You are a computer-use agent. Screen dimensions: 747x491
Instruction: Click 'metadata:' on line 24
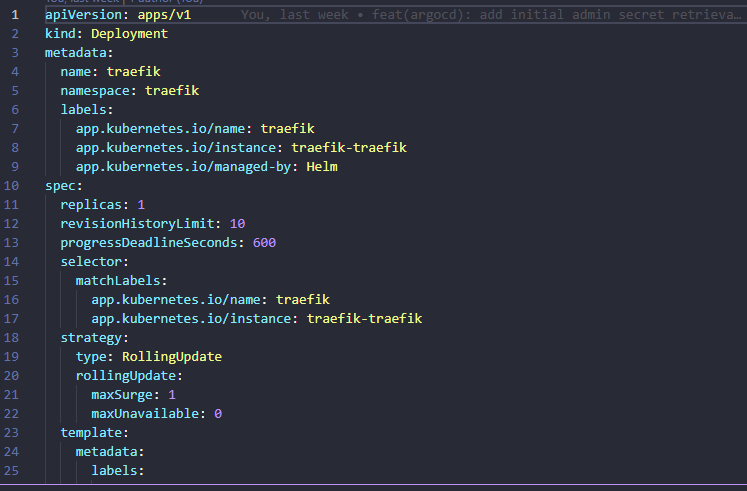tap(110, 451)
